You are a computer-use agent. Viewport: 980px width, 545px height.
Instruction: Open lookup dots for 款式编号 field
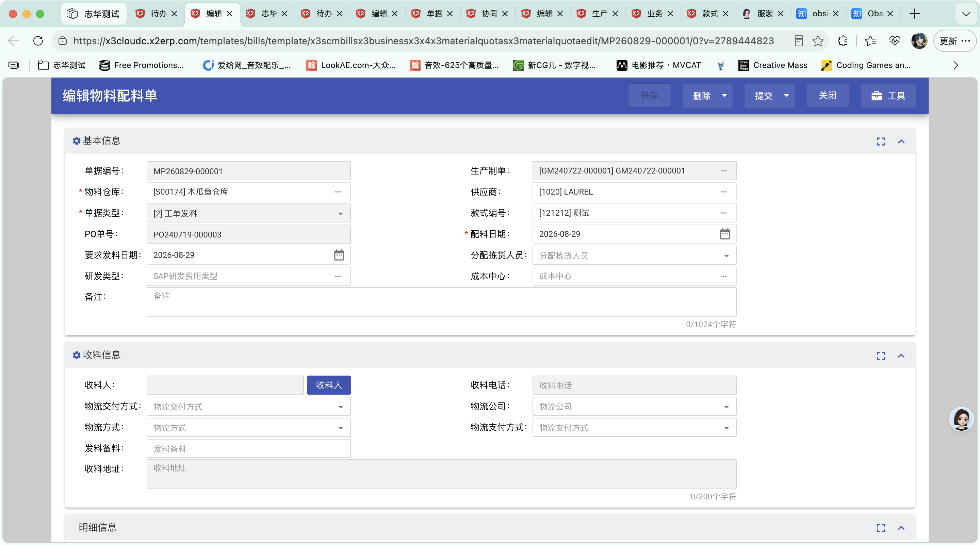[723, 213]
